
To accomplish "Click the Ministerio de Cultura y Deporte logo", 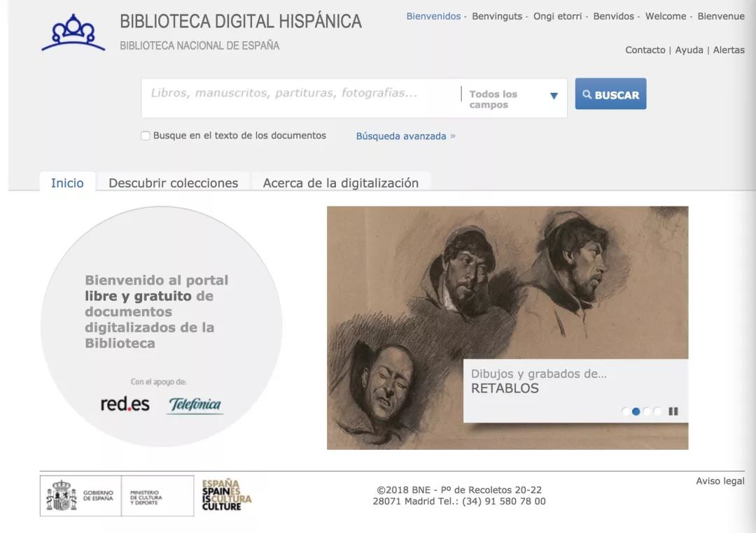I will point(157,496).
